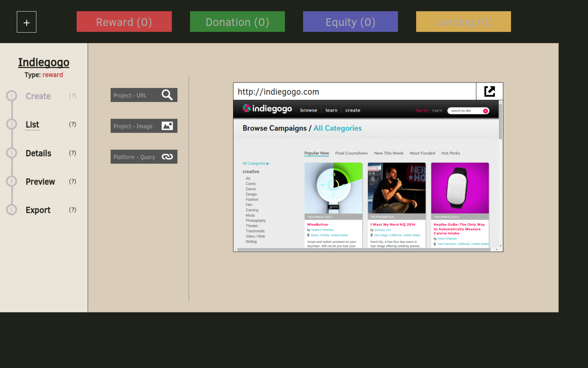Viewport: 588px width, 368px height.
Task: Click the WiseButton campaign title
Action: pos(318,224)
